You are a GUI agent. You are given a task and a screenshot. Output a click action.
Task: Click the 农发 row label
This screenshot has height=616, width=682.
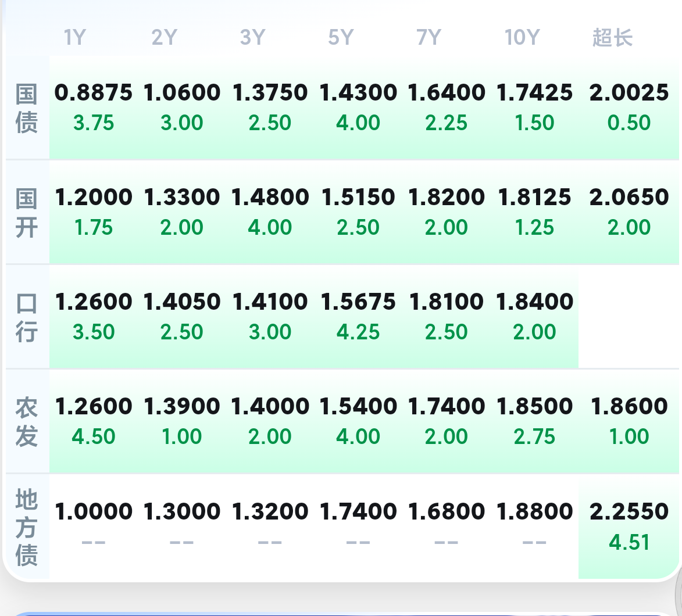coord(27,422)
